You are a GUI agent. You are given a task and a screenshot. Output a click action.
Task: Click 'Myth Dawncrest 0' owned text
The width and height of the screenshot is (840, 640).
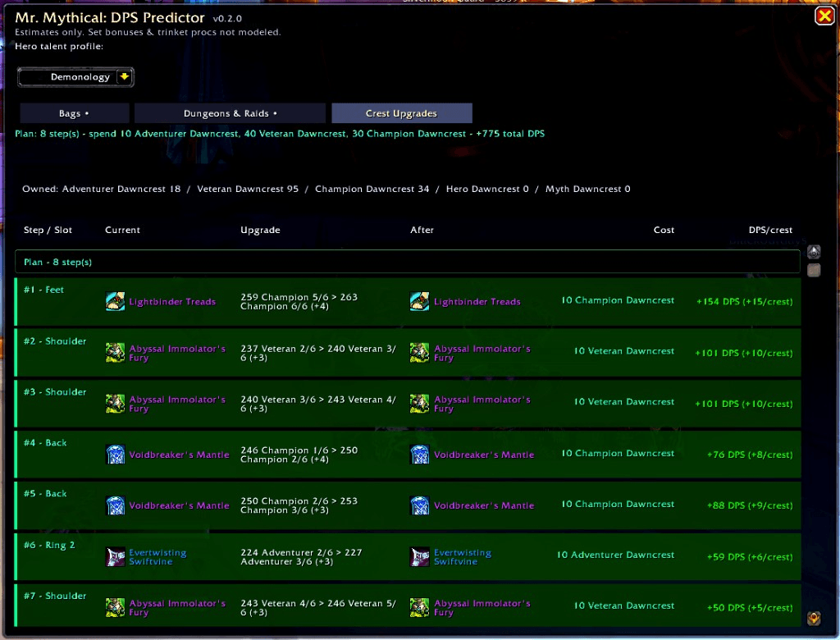(x=587, y=189)
